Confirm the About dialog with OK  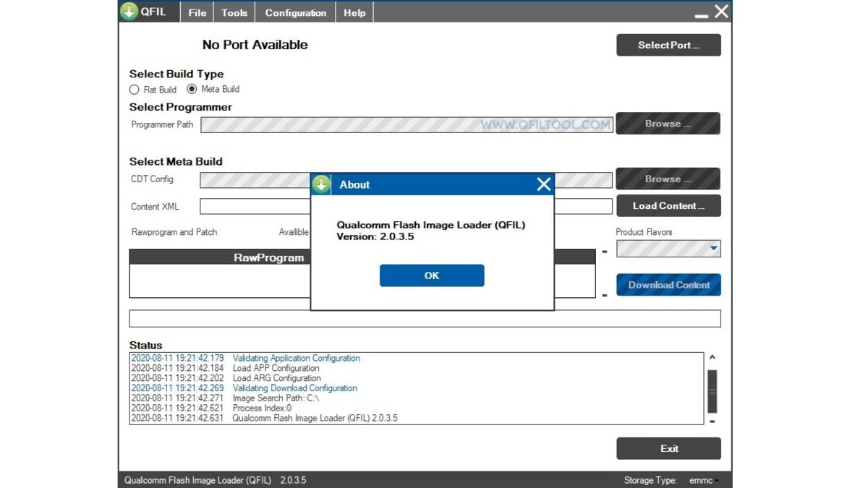click(x=432, y=275)
